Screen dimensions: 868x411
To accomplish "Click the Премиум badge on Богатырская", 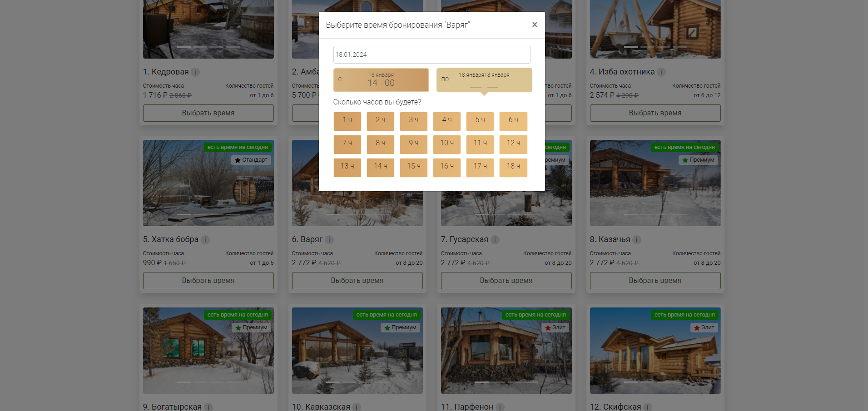I will (x=251, y=327).
